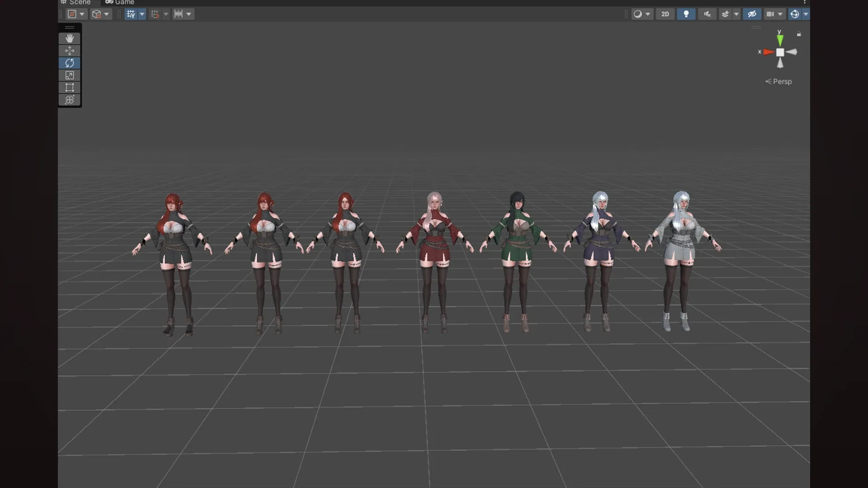Image resolution: width=868 pixels, height=488 pixels.
Task: Choose the Scale tool
Action: coord(69,75)
